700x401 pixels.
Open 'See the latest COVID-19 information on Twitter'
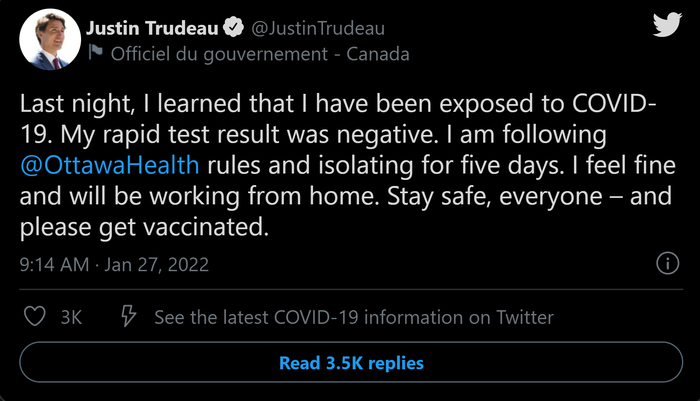point(353,317)
